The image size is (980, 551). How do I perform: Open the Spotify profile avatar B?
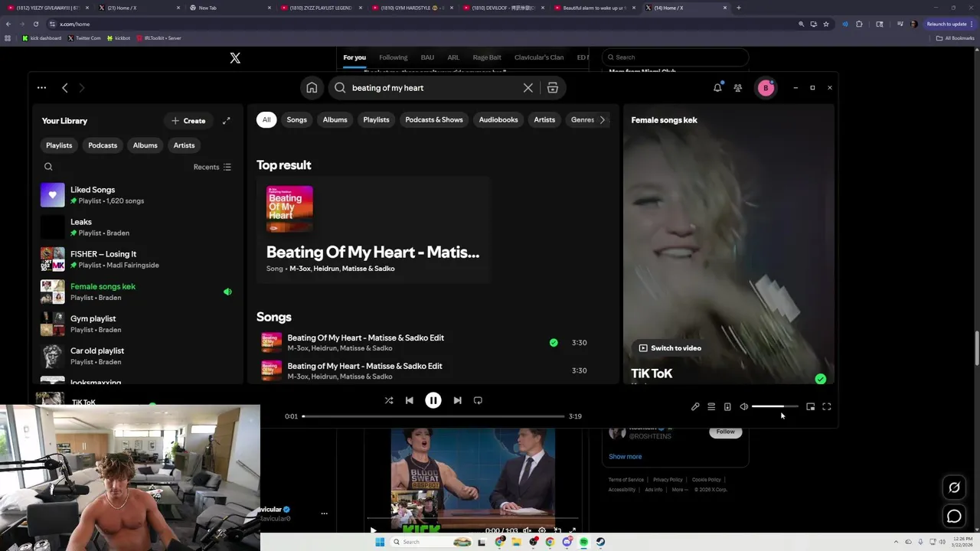coord(766,88)
